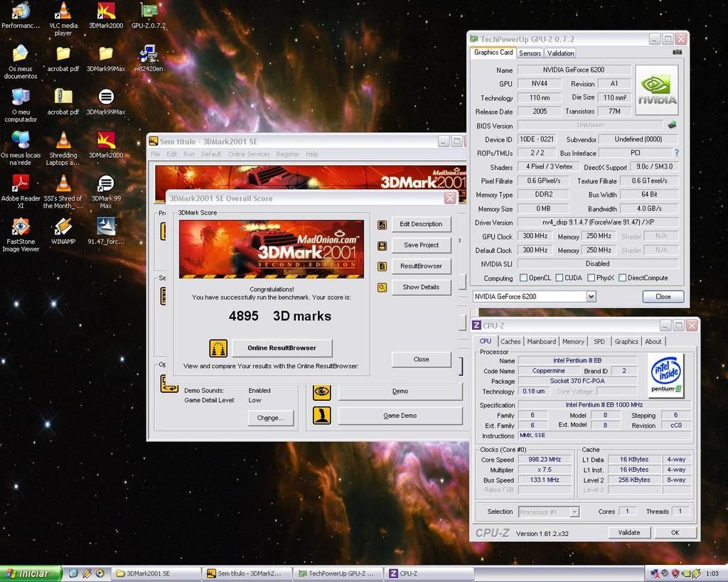Launch the FastStone Image Viewer desktop icon

(x=21, y=235)
